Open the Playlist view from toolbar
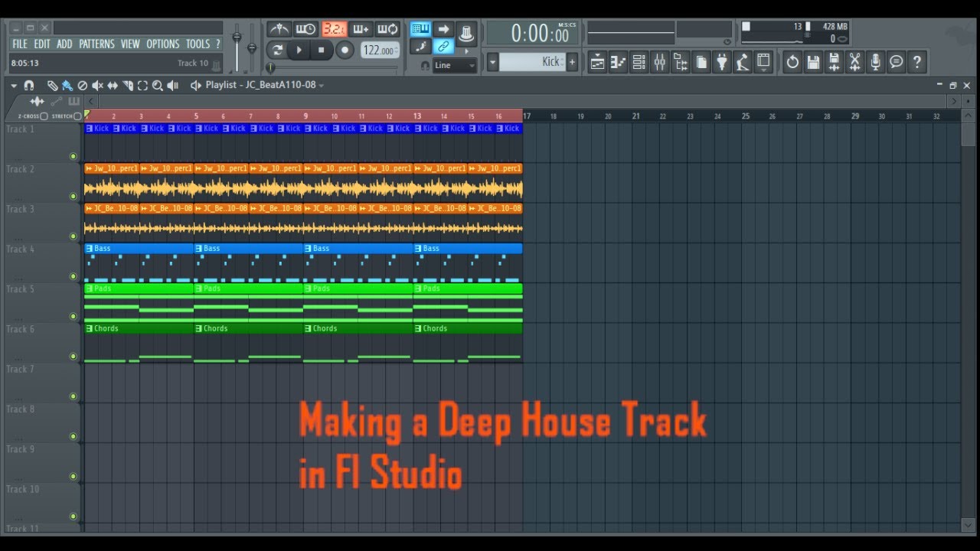The height and width of the screenshot is (551, 980). click(x=598, y=62)
